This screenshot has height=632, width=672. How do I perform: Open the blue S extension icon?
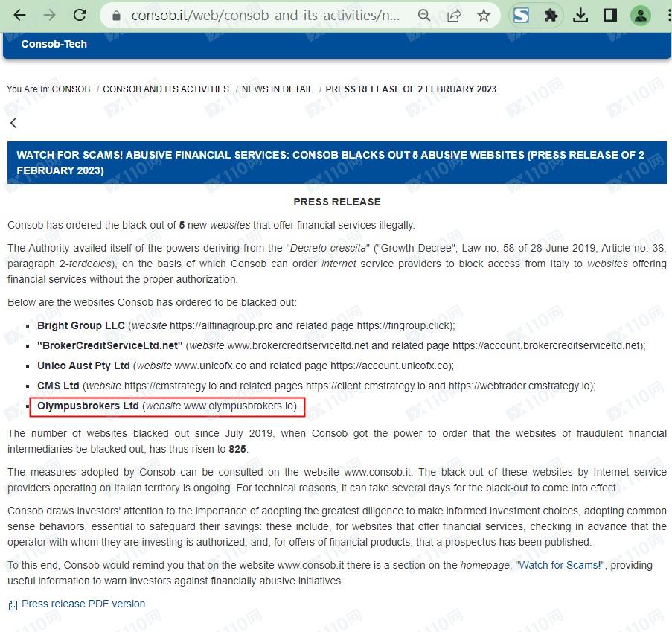tap(522, 16)
